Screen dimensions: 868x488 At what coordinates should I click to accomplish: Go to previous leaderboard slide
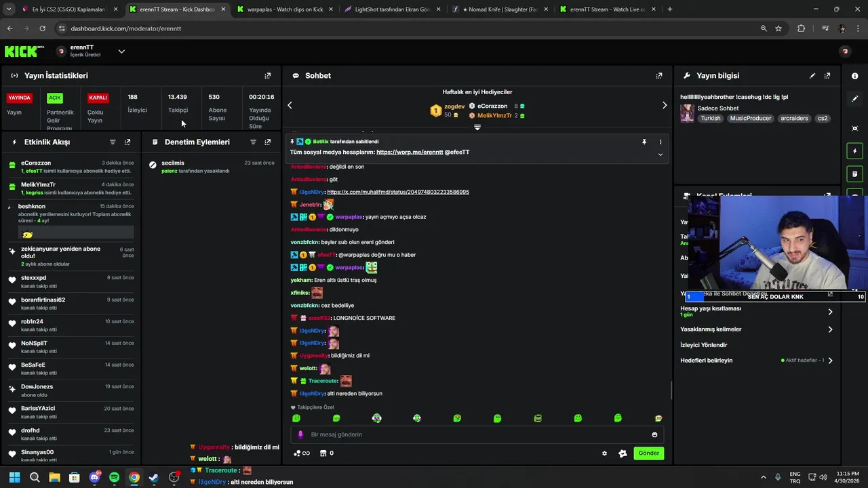(x=290, y=105)
